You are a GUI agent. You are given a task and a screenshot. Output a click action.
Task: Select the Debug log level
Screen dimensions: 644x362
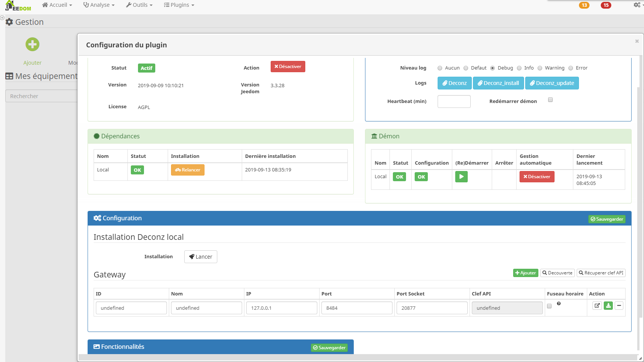(x=492, y=68)
